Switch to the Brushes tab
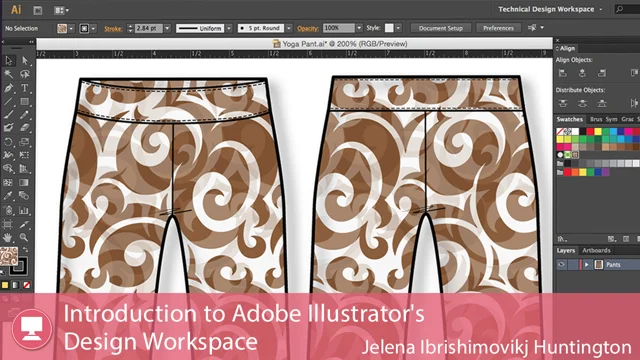The image size is (640, 360). (596, 119)
